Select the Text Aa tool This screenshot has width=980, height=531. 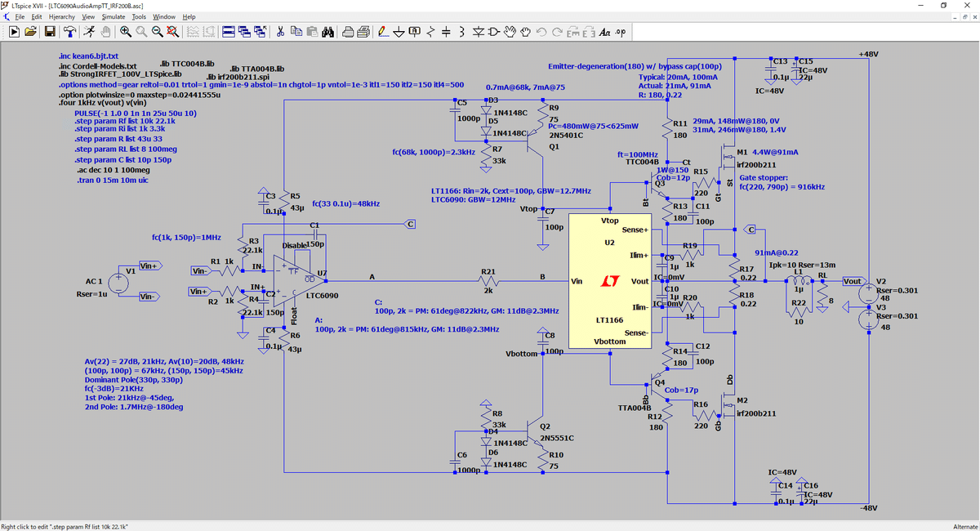(605, 32)
